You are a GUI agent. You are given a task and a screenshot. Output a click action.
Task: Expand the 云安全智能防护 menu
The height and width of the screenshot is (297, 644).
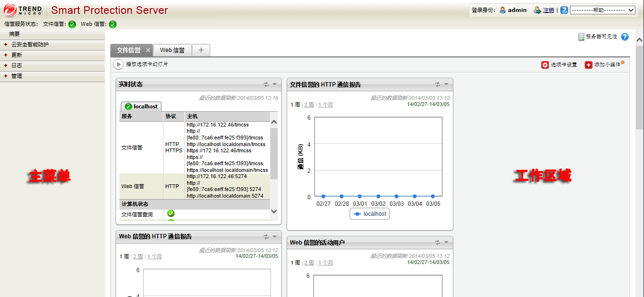click(x=30, y=44)
